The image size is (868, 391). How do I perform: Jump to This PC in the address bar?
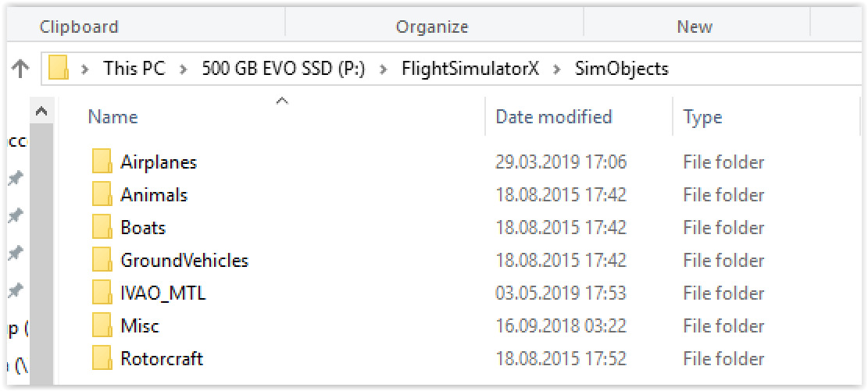[x=134, y=69]
